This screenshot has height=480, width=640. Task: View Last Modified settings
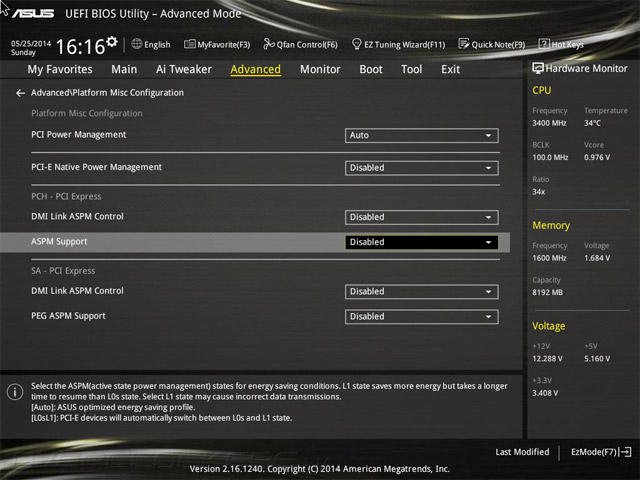[522, 452]
